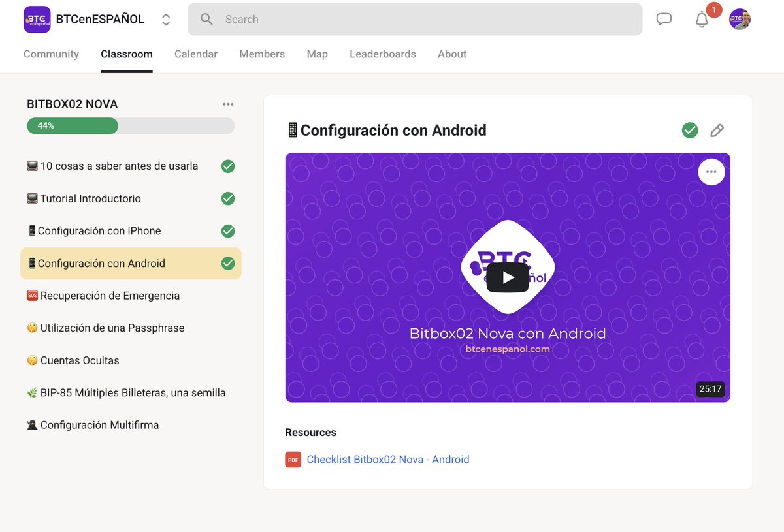Open the chat messages icon
The width and height of the screenshot is (784, 532).
pyautogui.click(x=664, y=19)
